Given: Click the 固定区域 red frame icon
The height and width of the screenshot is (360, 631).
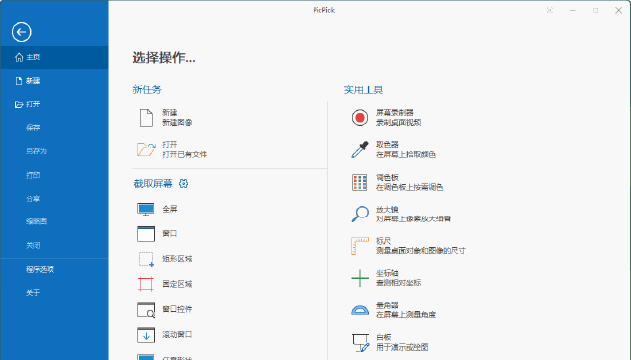Looking at the screenshot, I should (x=146, y=284).
